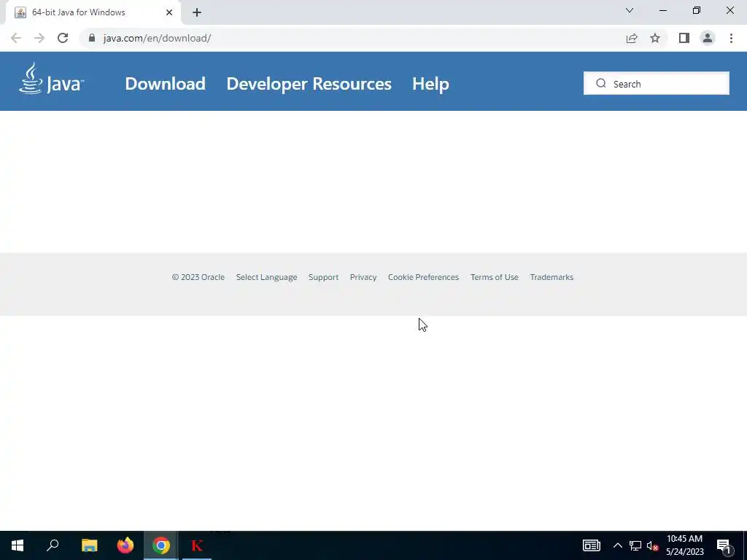This screenshot has height=560, width=747.
Task: Open the Terms of Use link
Action: 495,277
